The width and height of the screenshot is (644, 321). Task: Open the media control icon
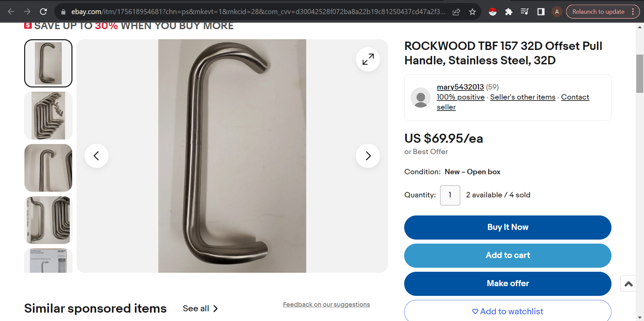[x=525, y=12]
